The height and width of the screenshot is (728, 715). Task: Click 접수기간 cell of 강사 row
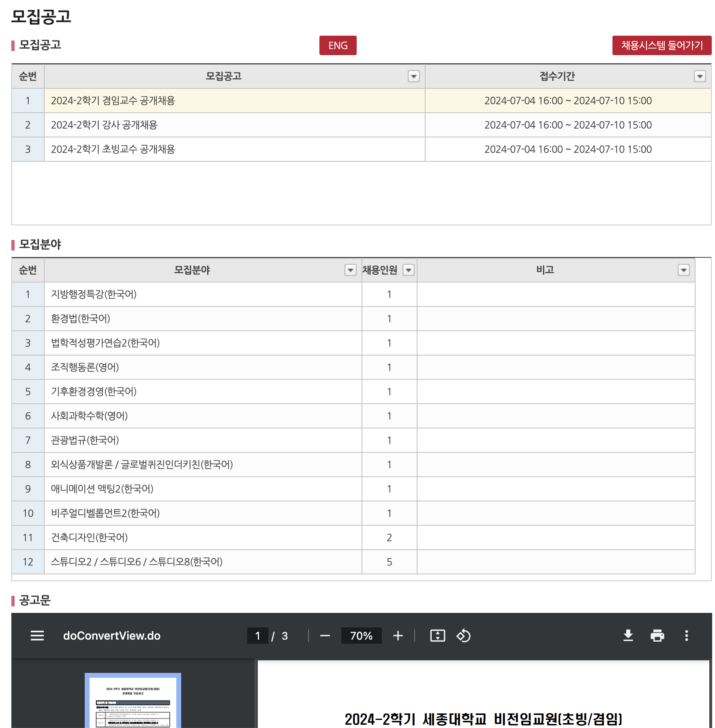click(x=568, y=125)
